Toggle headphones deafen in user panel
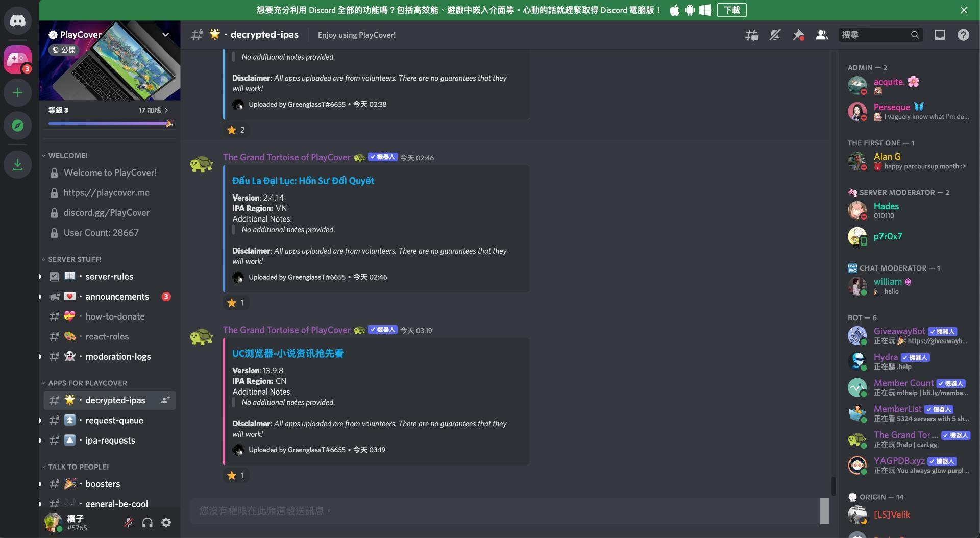 (x=148, y=522)
